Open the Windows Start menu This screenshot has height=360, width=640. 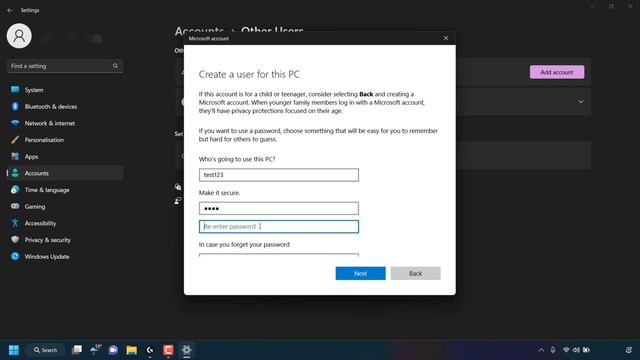coord(13,350)
